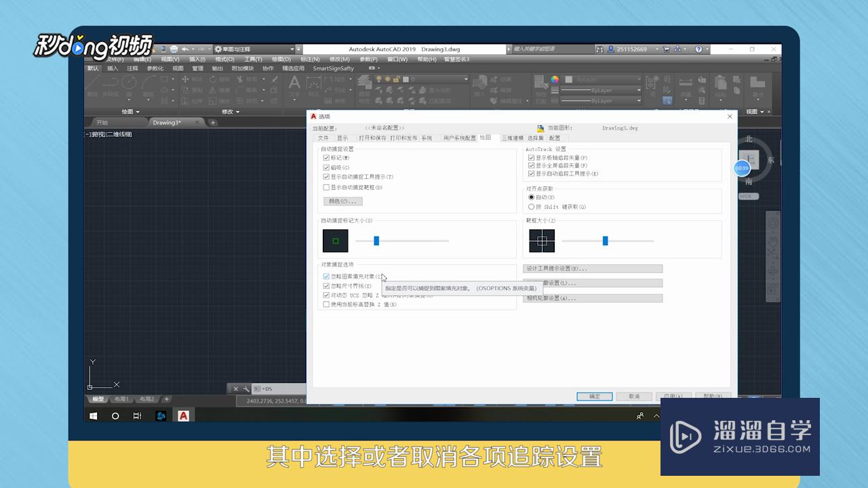Toggle 显示全屏追踪矢量(F) checkbox
This screenshot has width=868, height=488.
(532, 165)
